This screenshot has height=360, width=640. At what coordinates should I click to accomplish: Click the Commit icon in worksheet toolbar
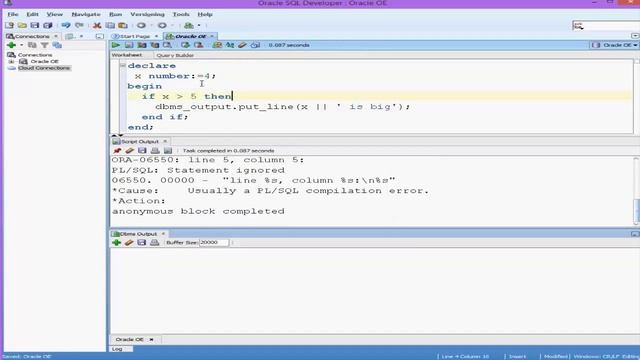coord(185,45)
